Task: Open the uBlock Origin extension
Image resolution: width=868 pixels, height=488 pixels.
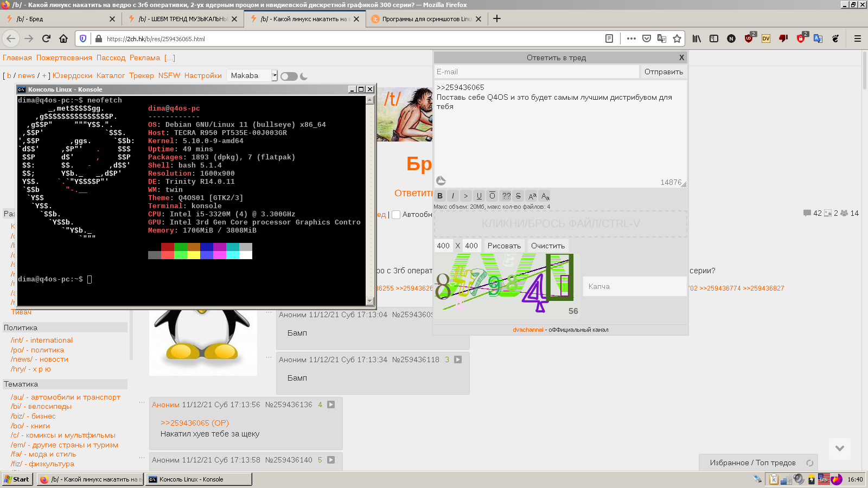Action: point(749,38)
